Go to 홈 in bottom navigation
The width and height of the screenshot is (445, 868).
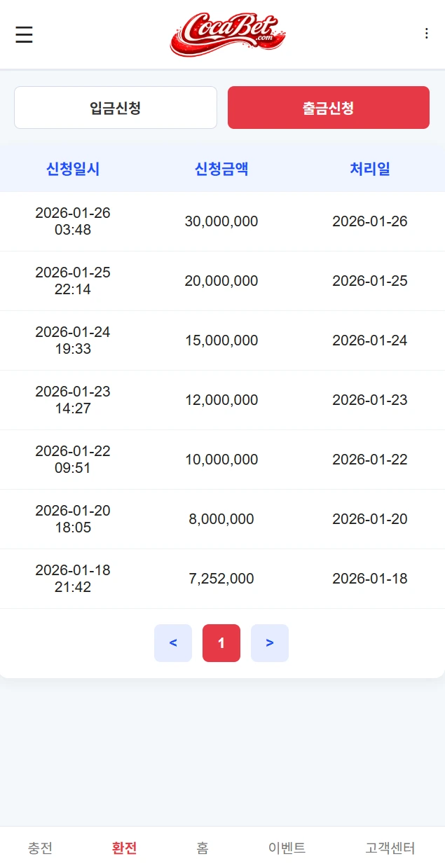click(203, 848)
